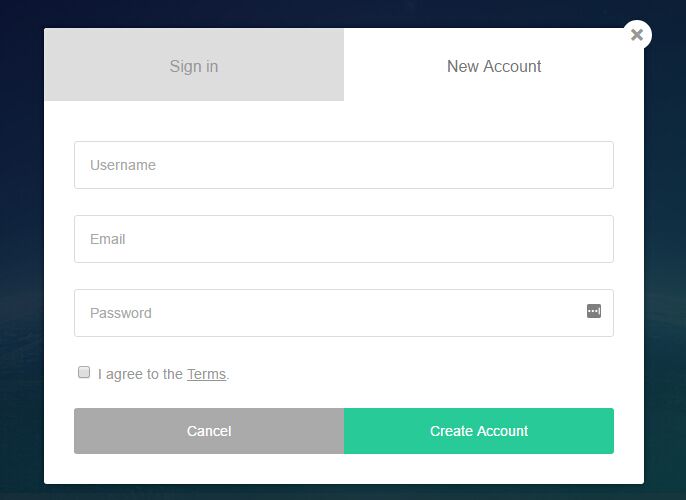Click the "New Account" heading text

(x=494, y=66)
